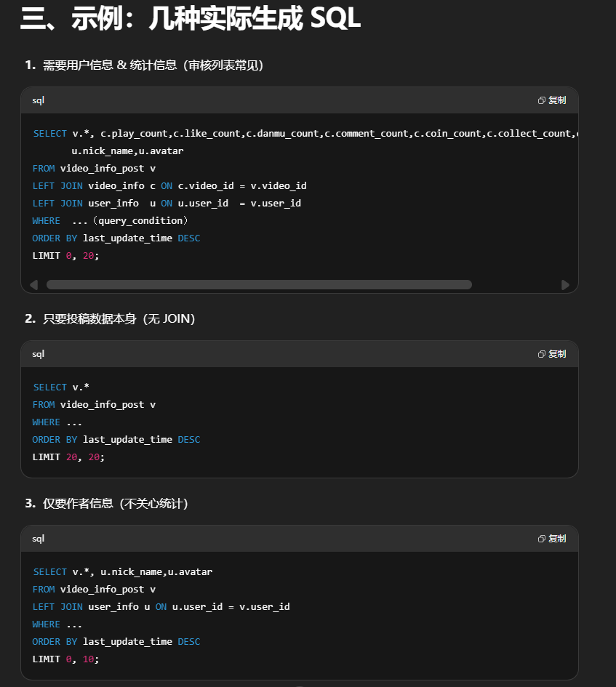
Task: Click the sql language label of the first block
Action: [x=39, y=100]
